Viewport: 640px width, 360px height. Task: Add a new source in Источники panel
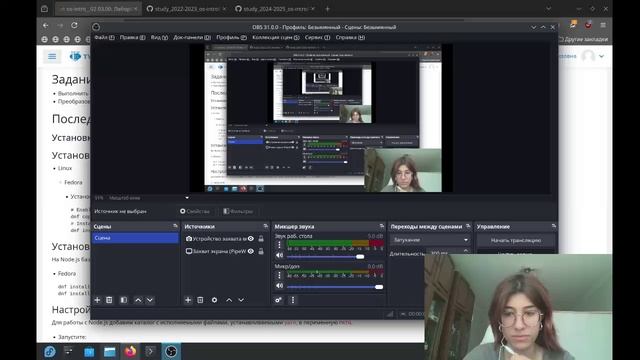click(188, 300)
